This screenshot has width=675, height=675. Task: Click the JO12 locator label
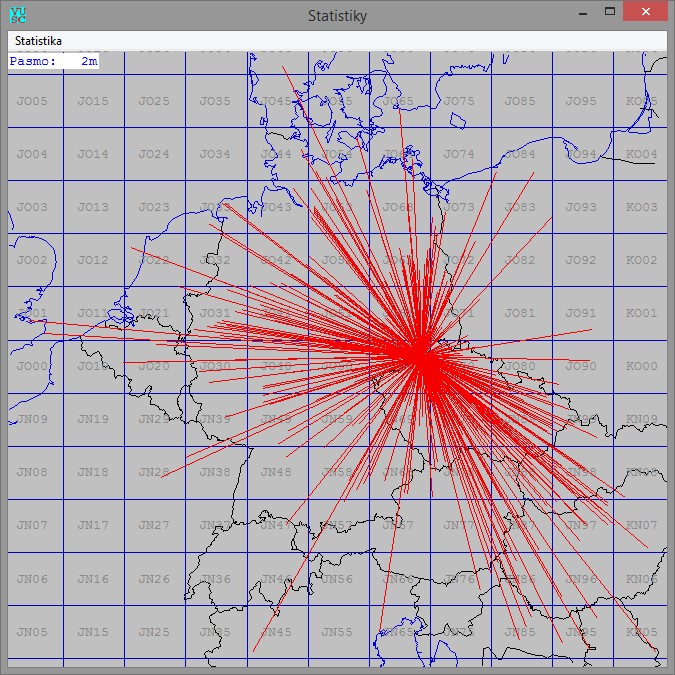[x=93, y=260]
